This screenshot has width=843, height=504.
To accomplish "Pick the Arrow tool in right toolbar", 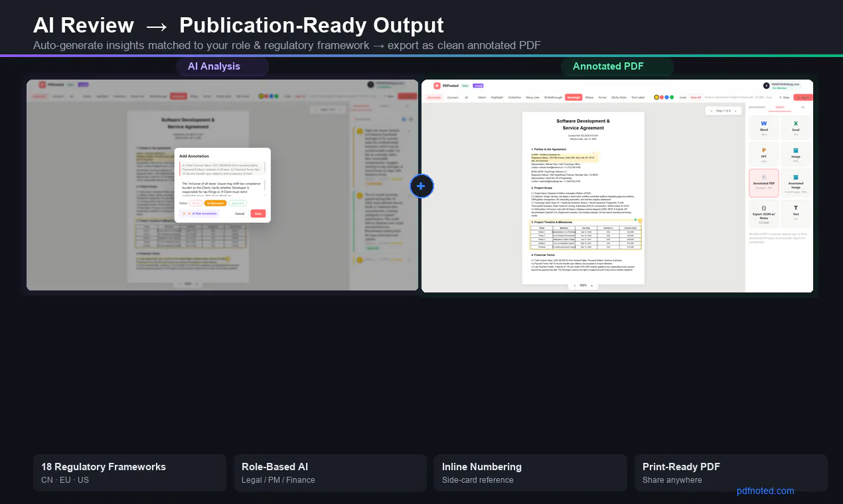I will (603, 97).
